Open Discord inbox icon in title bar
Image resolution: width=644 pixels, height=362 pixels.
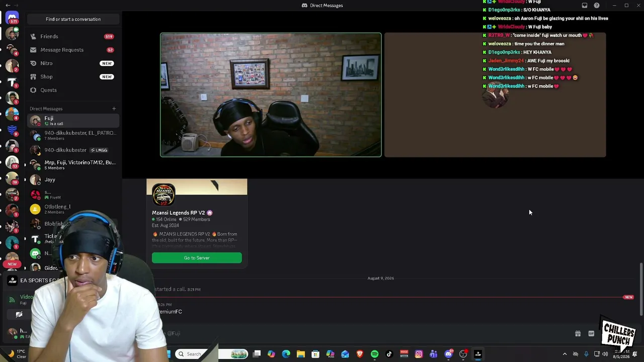[x=585, y=6]
